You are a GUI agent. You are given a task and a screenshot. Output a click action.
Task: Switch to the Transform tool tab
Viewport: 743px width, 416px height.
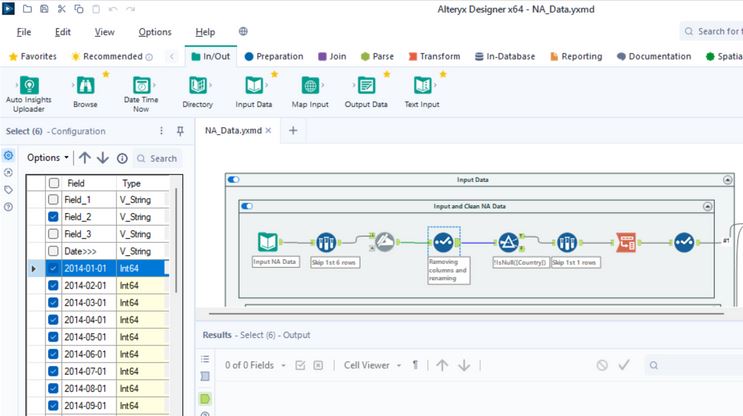point(435,56)
